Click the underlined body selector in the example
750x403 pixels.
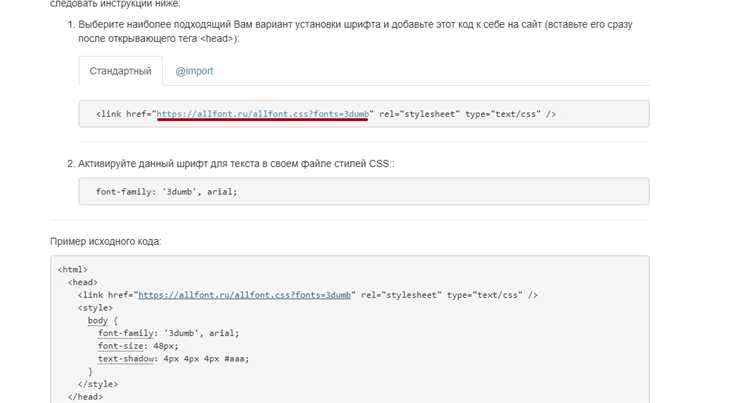(x=97, y=321)
